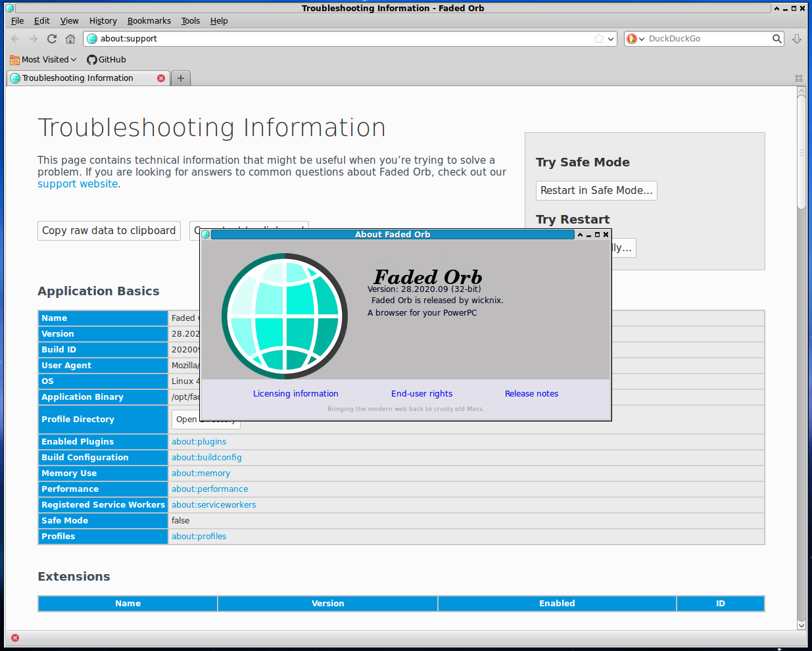Open the about:serviceworkers link
The width and height of the screenshot is (812, 651).
point(214,505)
